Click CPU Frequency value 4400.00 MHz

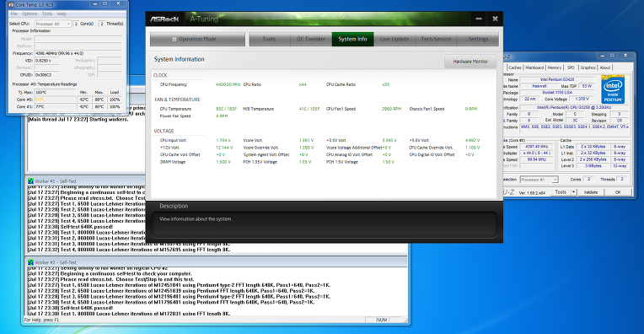coord(228,84)
